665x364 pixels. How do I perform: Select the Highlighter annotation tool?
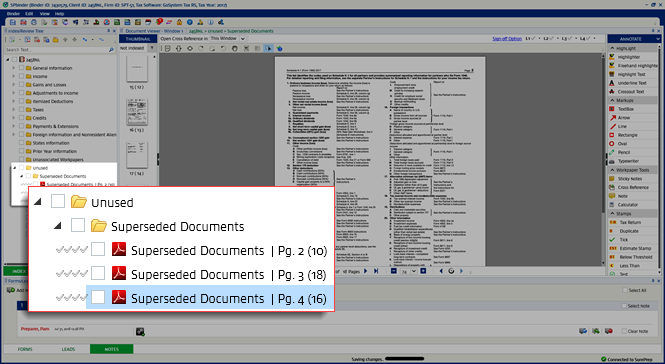[x=633, y=57]
